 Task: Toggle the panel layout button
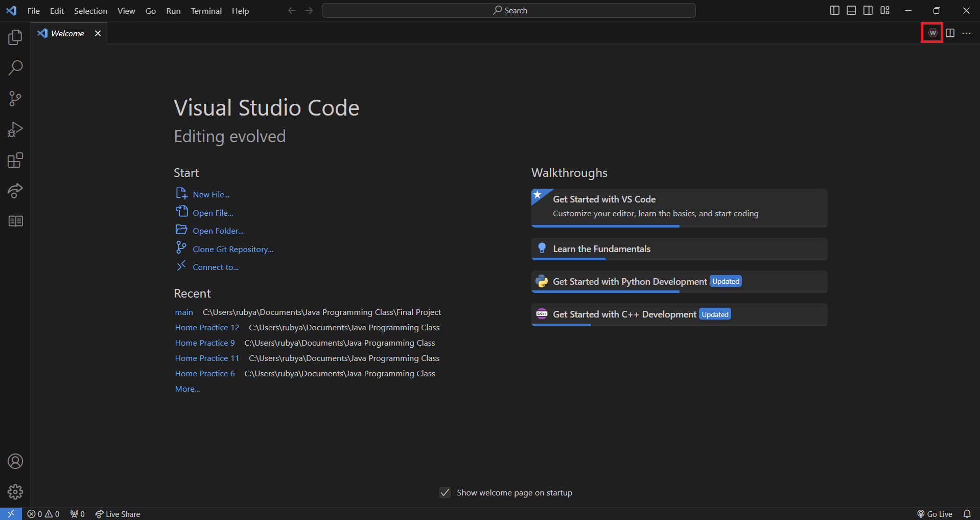[x=851, y=10]
